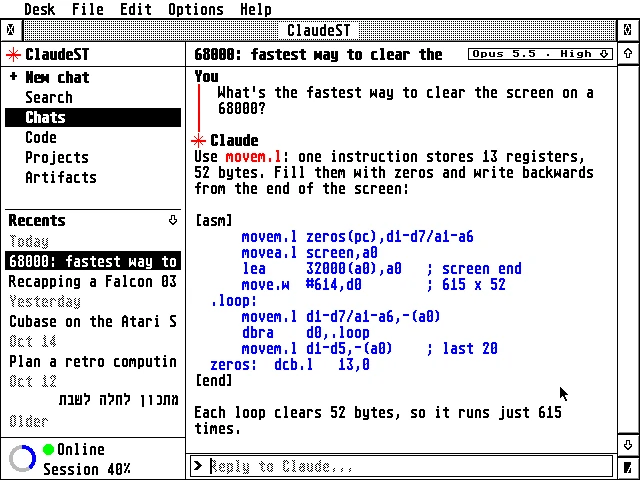Click the vertical scrollbar track
This screenshot has width=640, height=480.
[628, 249]
